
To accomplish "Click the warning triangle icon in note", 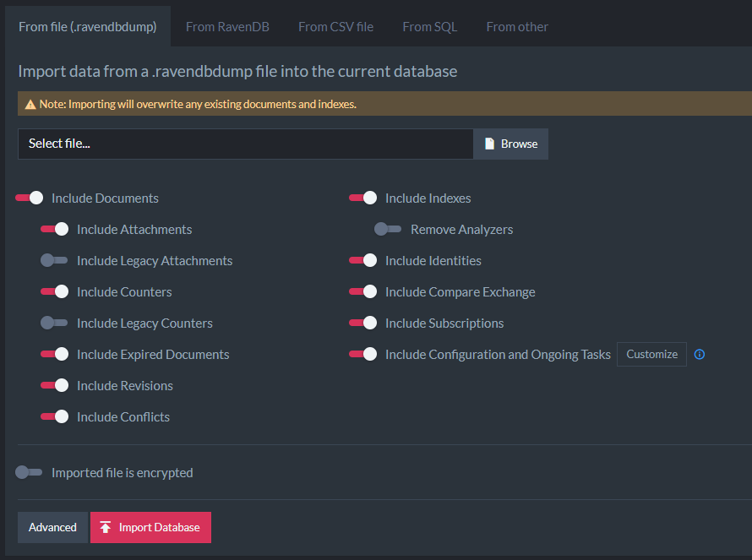I will [30, 104].
